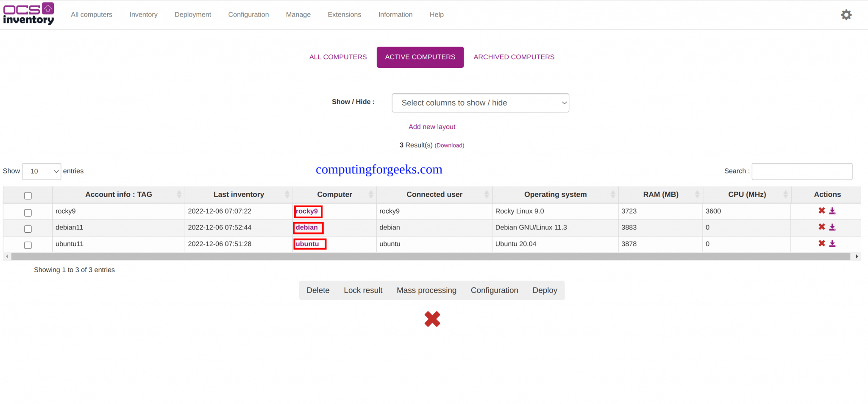Click the Add new layout link
Screen dimensions: 868x404
coord(431,127)
